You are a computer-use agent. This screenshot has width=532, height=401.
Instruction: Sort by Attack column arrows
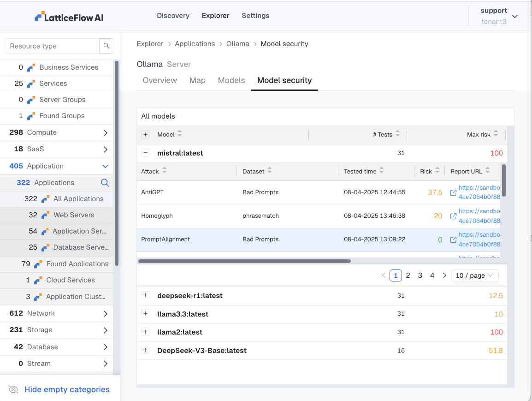point(164,171)
